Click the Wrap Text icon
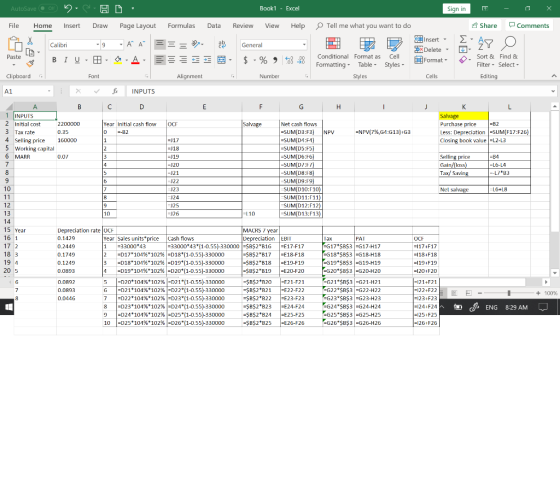 222,44
